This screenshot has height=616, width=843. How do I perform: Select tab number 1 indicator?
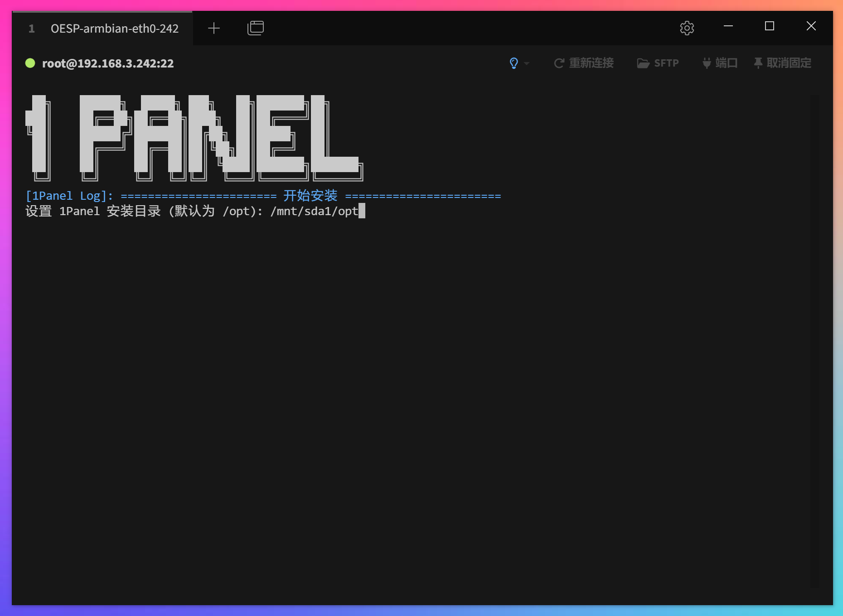click(x=31, y=28)
